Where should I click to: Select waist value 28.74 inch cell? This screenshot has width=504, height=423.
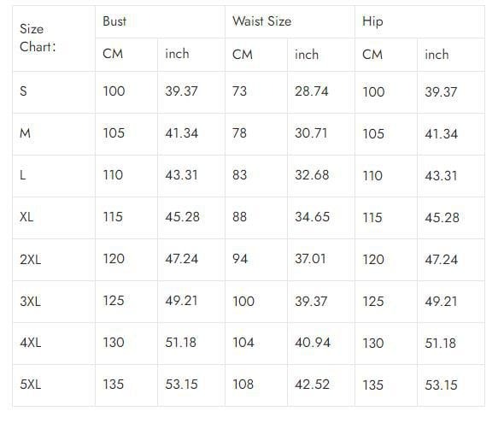coord(321,92)
